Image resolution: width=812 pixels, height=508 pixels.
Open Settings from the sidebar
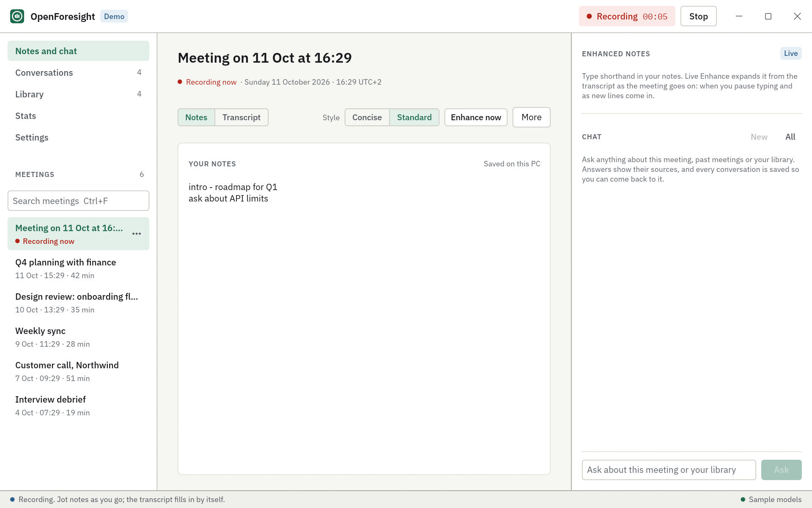point(78,137)
